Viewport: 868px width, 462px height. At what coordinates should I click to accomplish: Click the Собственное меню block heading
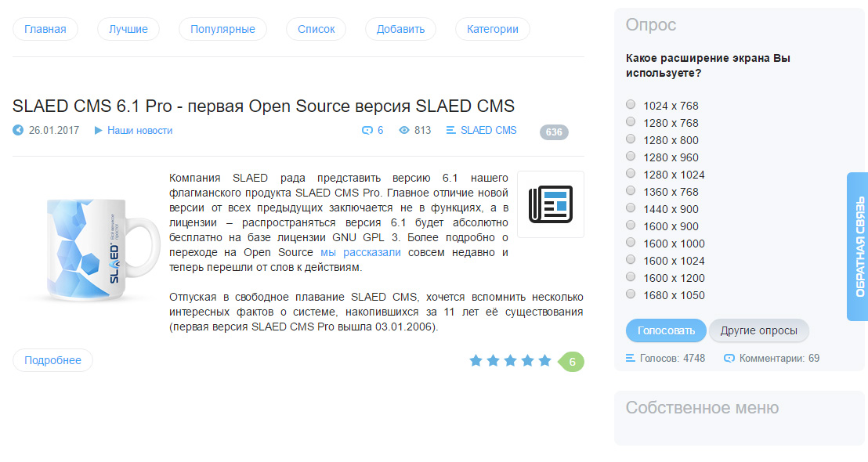(702, 408)
